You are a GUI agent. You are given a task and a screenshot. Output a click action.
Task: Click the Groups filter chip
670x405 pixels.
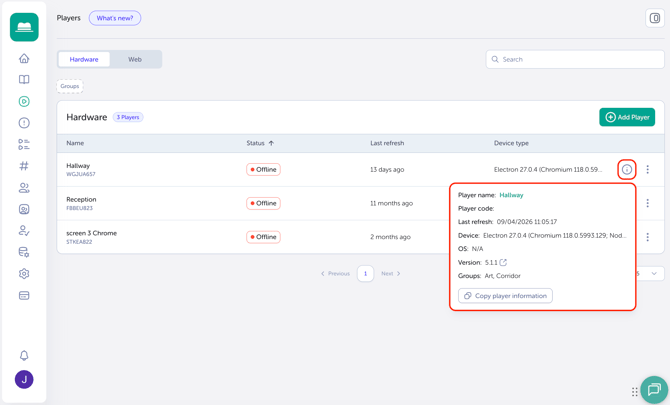pyautogui.click(x=70, y=86)
